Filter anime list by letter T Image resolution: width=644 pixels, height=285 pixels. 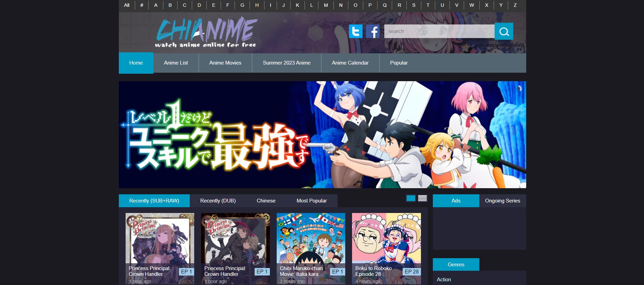[428, 5]
